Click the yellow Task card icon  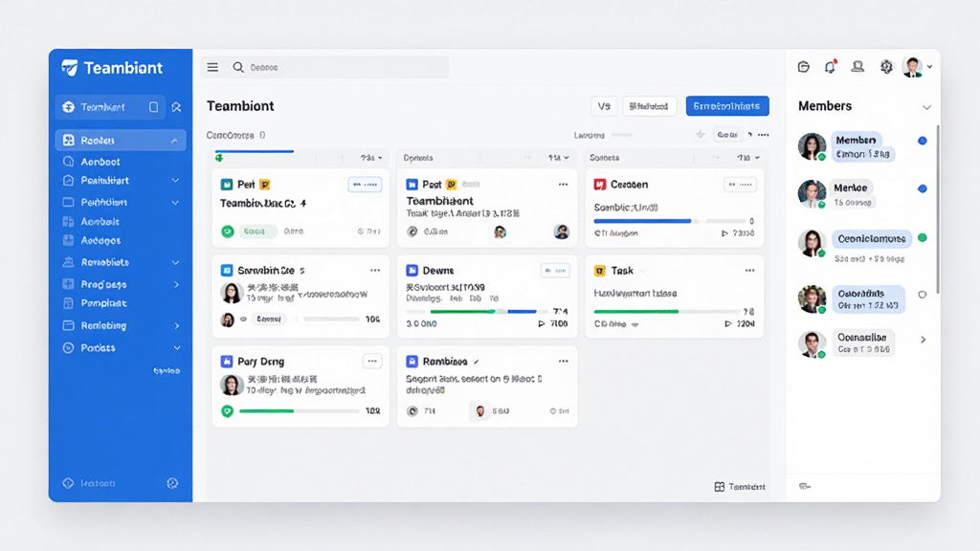(x=600, y=271)
